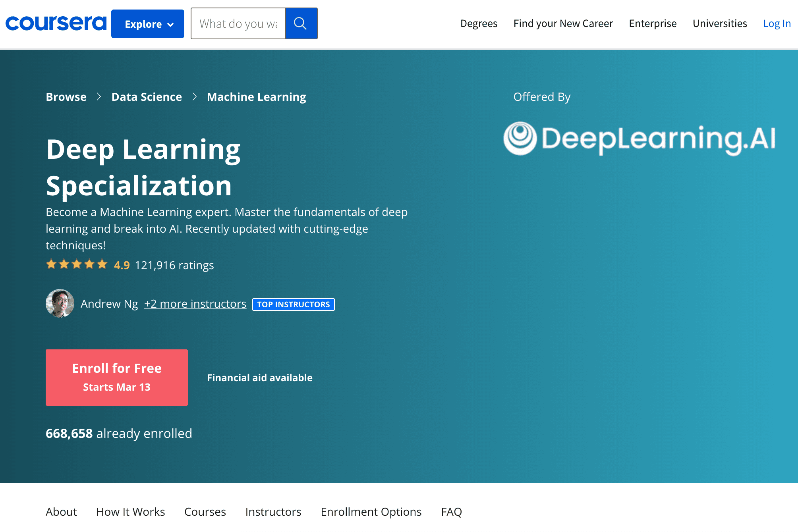This screenshot has width=798, height=532.
Task: Navigate to Data Science breadcrumb
Action: (147, 96)
